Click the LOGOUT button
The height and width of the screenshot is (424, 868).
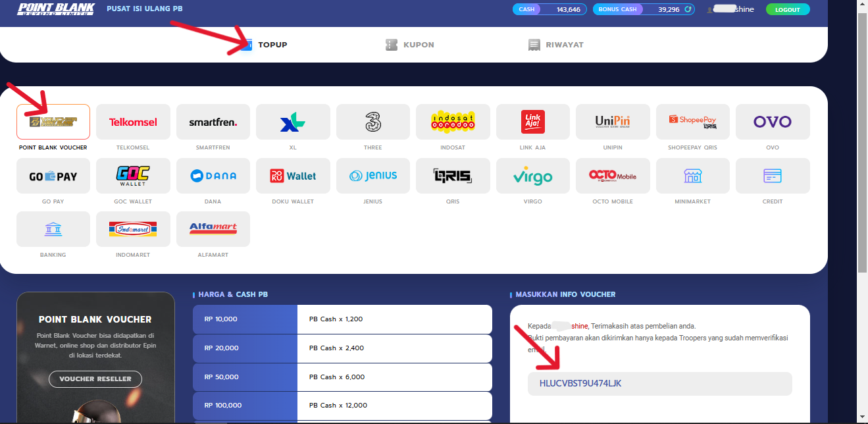coord(788,9)
